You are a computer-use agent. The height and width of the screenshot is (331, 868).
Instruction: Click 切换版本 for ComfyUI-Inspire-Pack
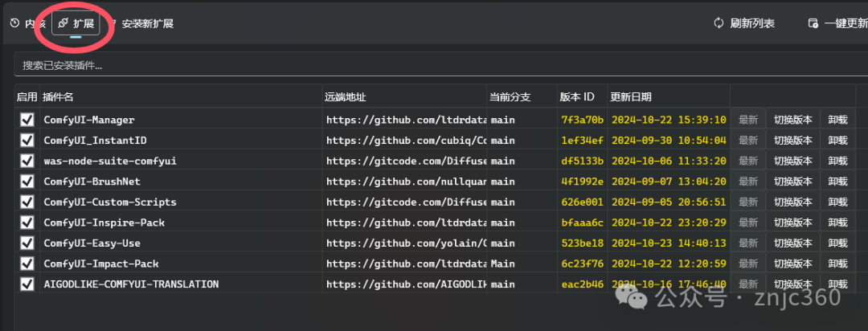tap(792, 222)
